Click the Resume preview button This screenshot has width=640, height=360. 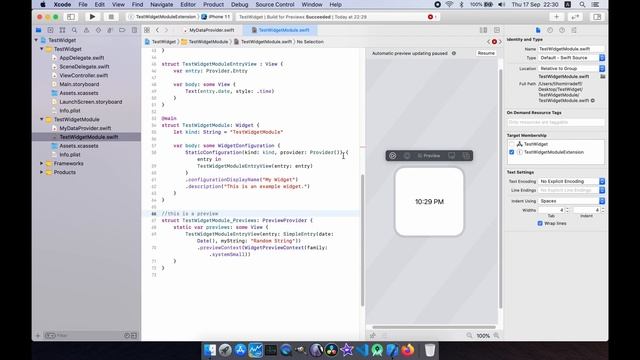[x=486, y=53]
